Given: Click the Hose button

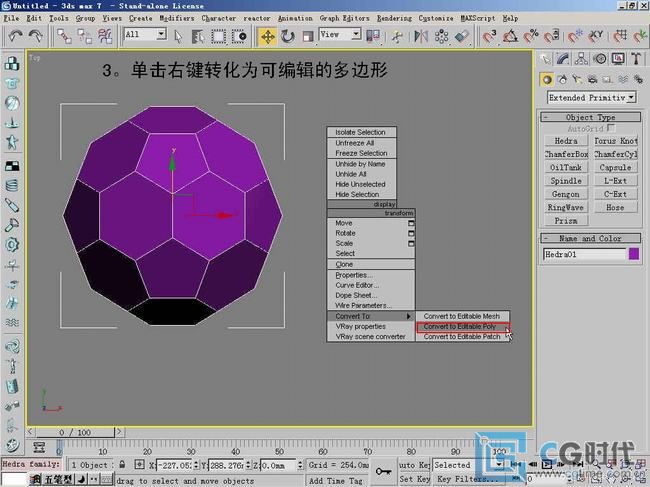Looking at the screenshot, I should click(616, 207).
